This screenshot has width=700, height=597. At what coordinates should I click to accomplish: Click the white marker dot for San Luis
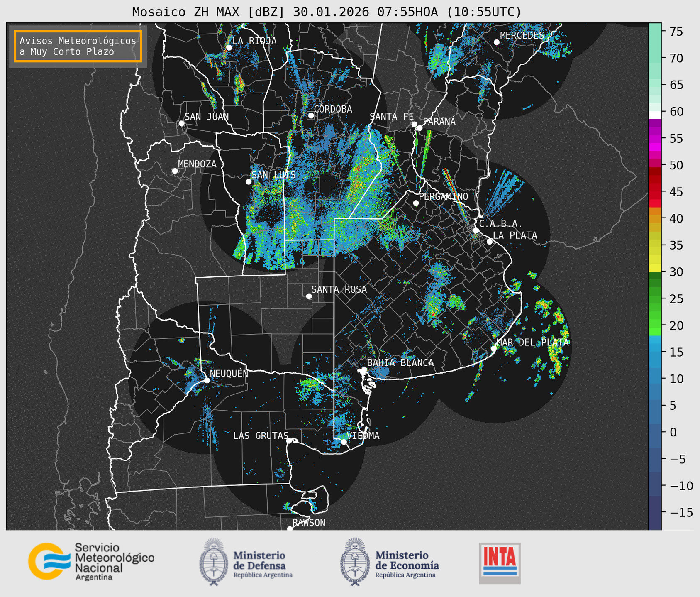pos(249,182)
